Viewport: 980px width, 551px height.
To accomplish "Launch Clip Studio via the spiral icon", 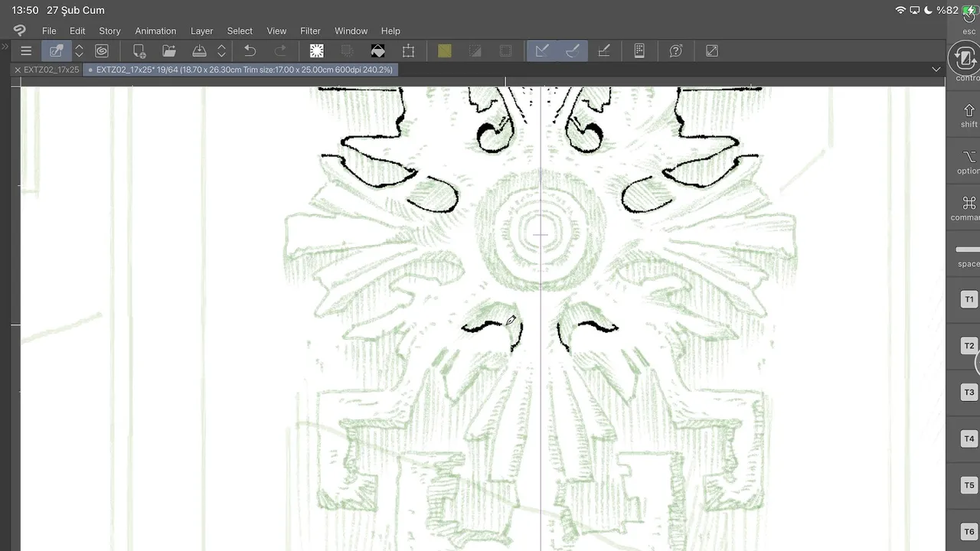I will (x=102, y=51).
